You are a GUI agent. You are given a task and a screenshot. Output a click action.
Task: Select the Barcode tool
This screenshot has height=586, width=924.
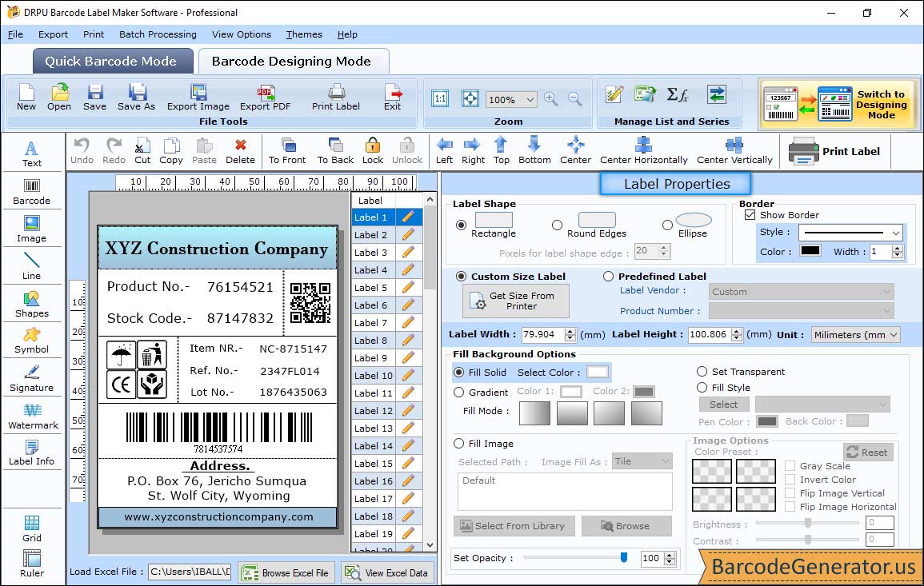(32, 192)
